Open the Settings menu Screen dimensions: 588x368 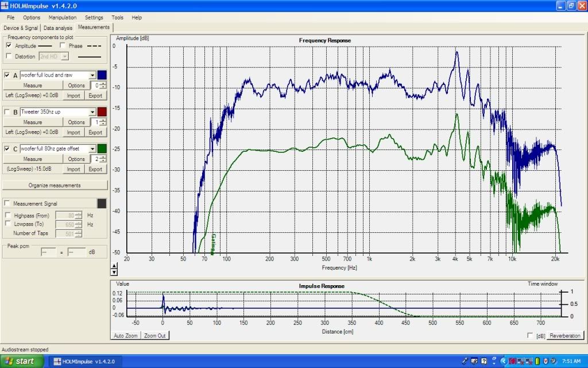pyautogui.click(x=94, y=17)
